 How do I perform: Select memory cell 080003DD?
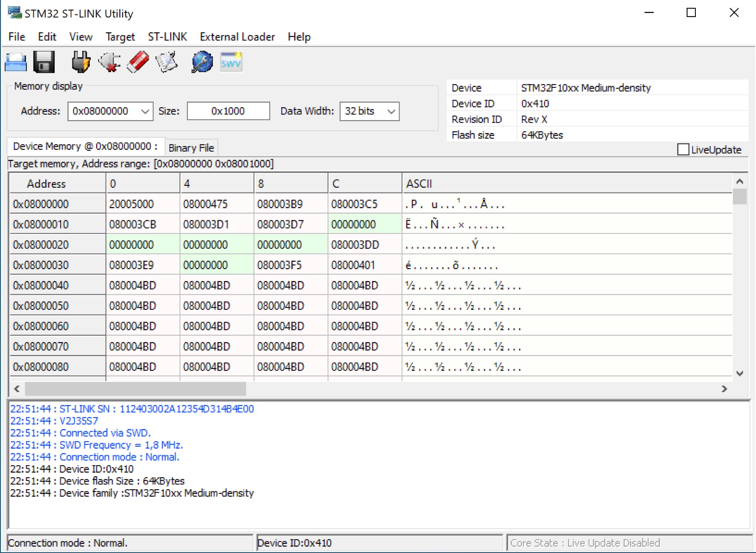coord(365,245)
